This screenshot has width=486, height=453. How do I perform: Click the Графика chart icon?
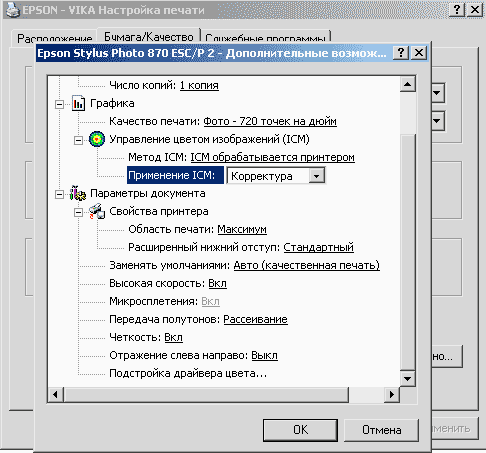pos(79,103)
